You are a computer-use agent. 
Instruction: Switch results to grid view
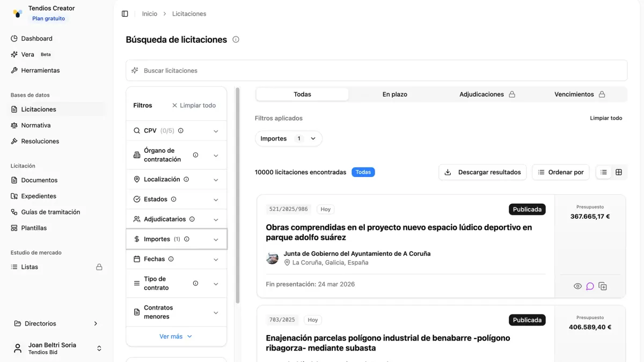619,172
